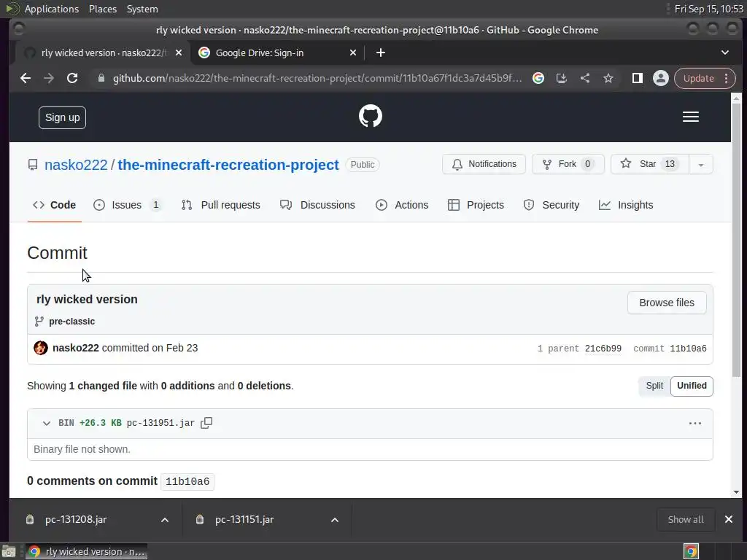Open the Security tab
The width and height of the screenshot is (747, 560).
click(551, 205)
